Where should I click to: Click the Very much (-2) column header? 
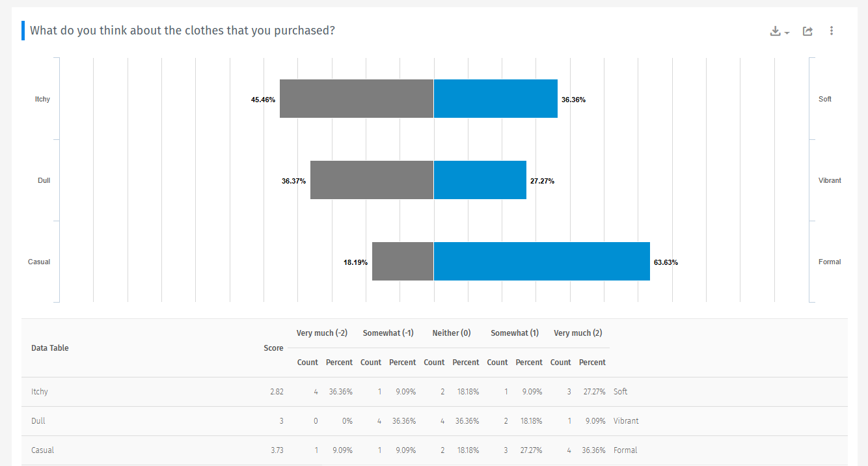321,333
